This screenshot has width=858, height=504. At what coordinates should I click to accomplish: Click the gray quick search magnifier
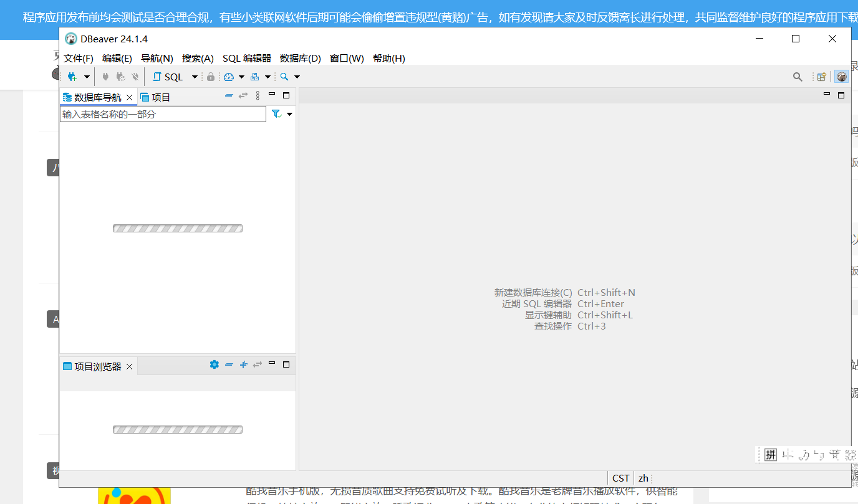[x=798, y=77]
